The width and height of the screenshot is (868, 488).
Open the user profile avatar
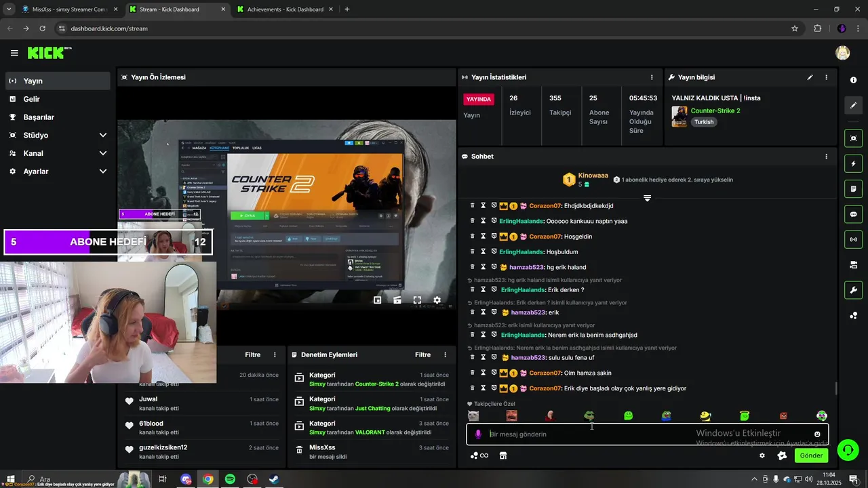tap(842, 53)
